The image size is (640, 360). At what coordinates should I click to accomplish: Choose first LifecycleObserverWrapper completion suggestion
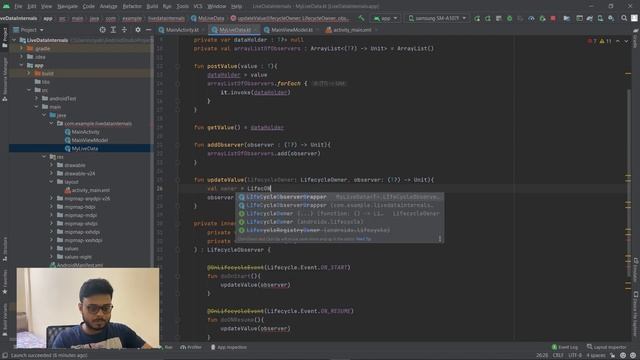339,197
